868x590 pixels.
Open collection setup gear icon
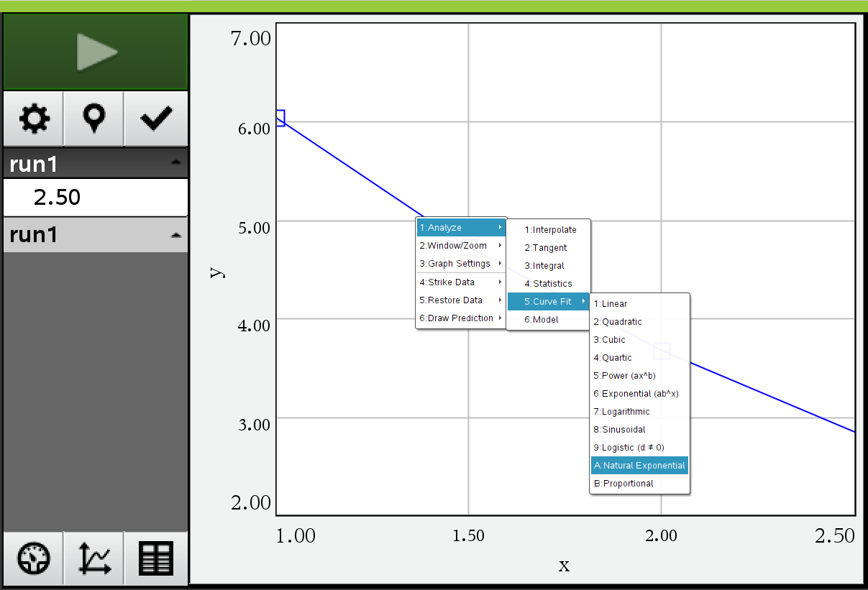[34, 119]
